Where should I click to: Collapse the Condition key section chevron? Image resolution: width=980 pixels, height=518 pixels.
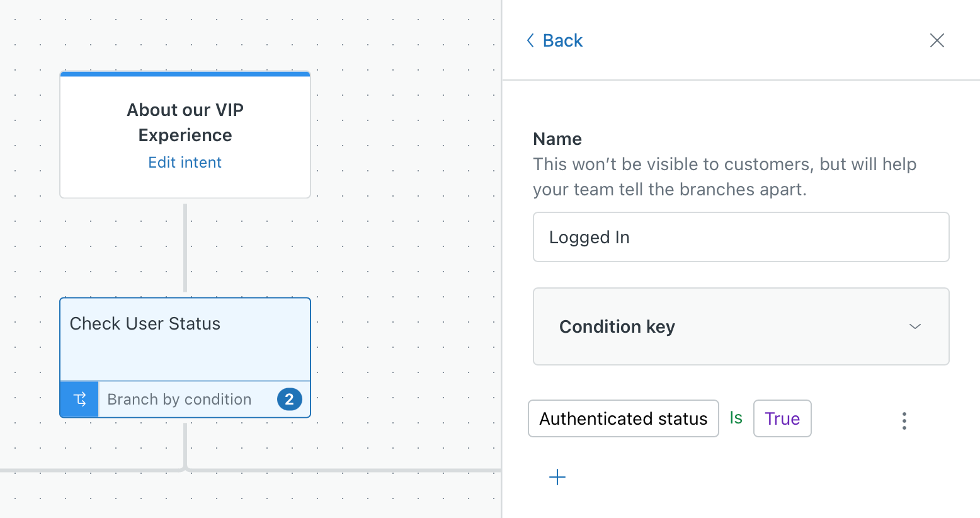(914, 326)
